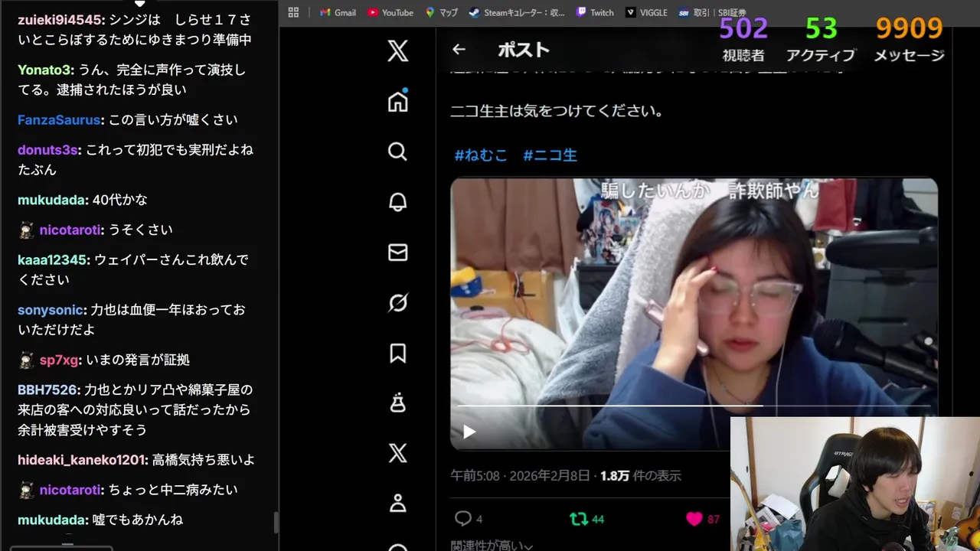Click the 53 アクティブ counter
980x551 pixels.
tap(820, 38)
